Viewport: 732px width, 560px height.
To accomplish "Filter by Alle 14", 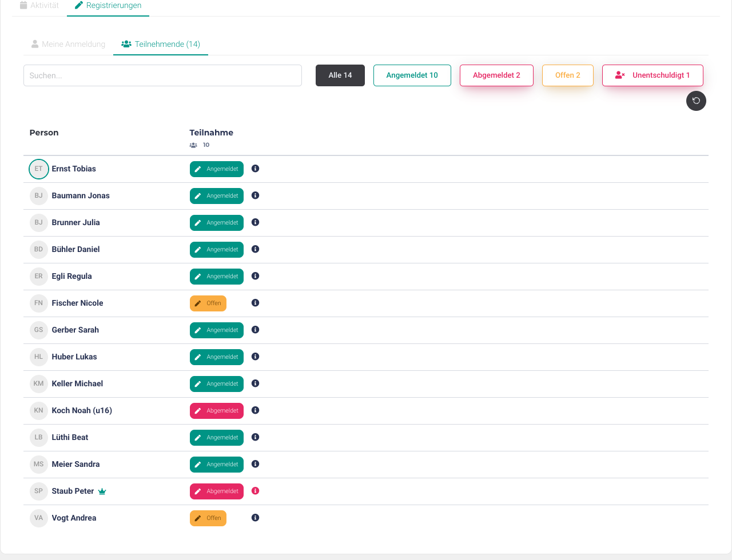I will (x=340, y=75).
